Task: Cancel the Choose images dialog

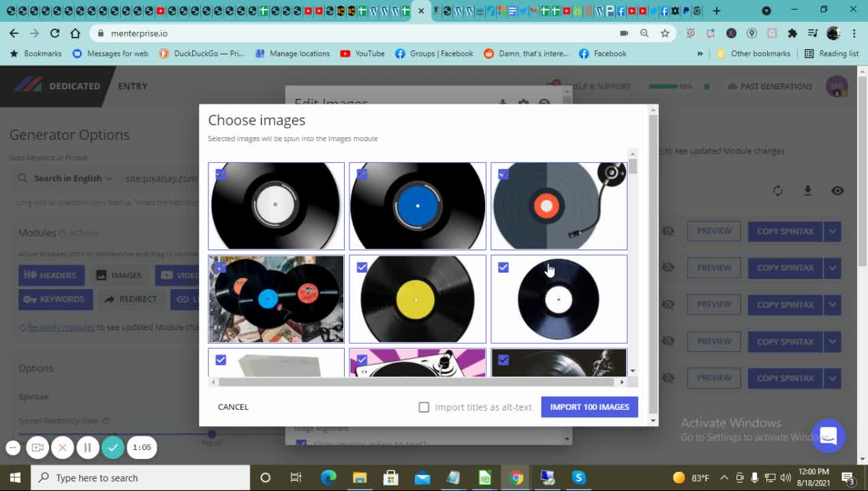Action: (233, 406)
